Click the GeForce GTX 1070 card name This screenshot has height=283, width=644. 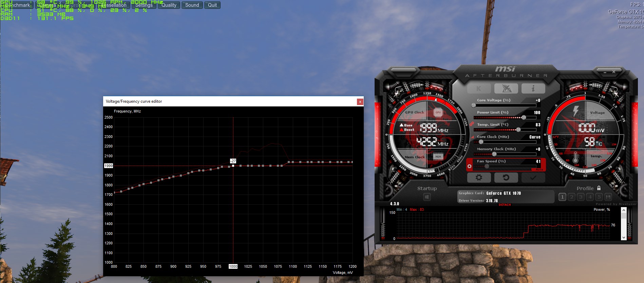coord(504,193)
